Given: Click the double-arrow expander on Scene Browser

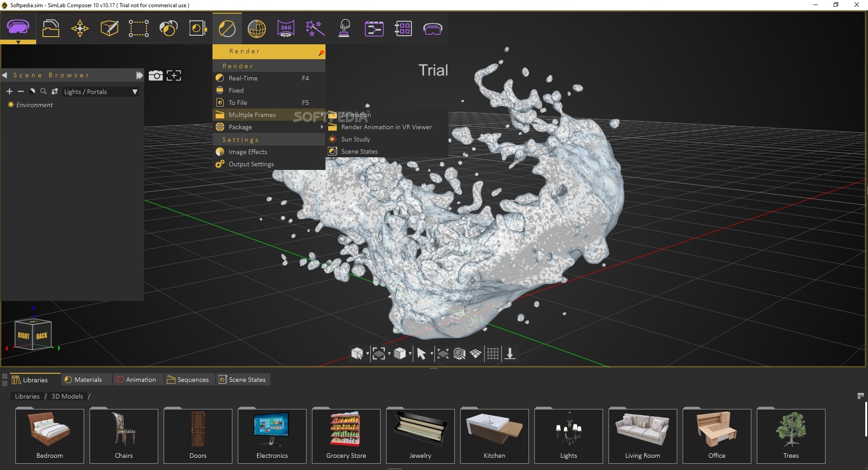Looking at the screenshot, I should 139,75.
